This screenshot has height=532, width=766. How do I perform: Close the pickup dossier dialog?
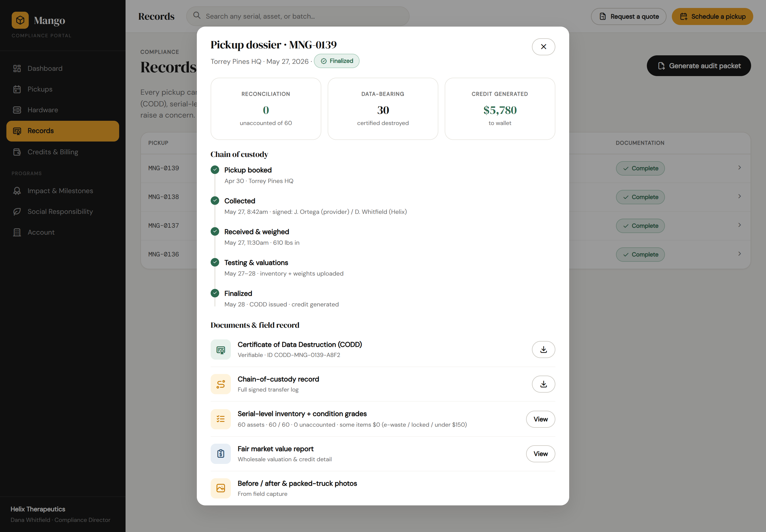(x=543, y=47)
